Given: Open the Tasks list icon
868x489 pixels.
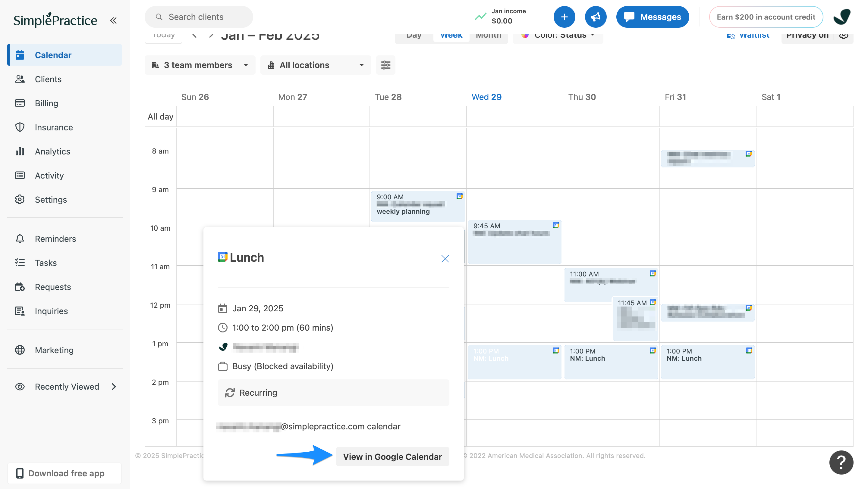Looking at the screenshot, I should [x=20, y=263].
